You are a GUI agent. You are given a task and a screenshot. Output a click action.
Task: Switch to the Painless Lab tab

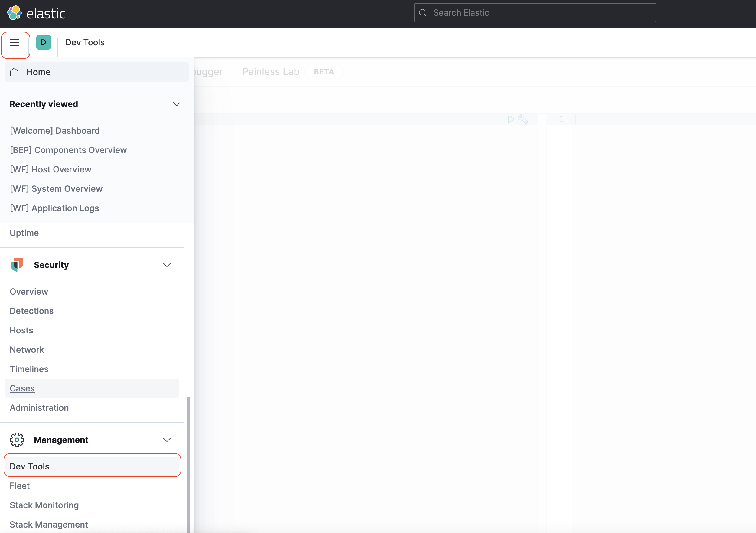tap(271, 72)
